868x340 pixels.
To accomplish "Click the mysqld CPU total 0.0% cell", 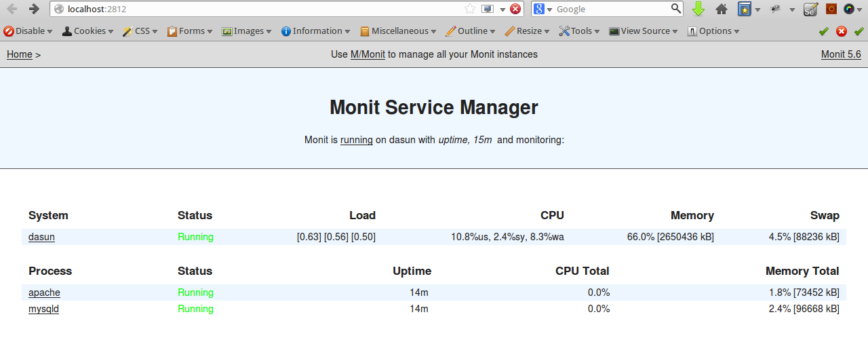I will (x=597, y=309).
